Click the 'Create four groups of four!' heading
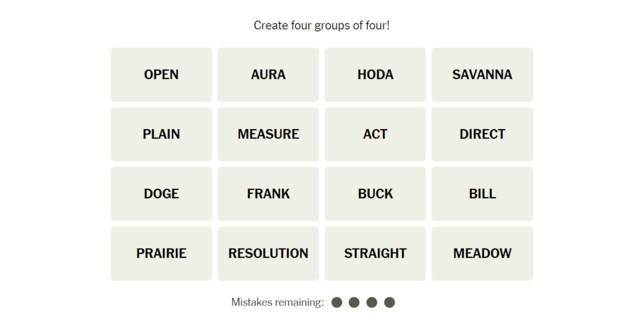The width and height of the screenshot is (644, 322). click(x=322, y=25)
